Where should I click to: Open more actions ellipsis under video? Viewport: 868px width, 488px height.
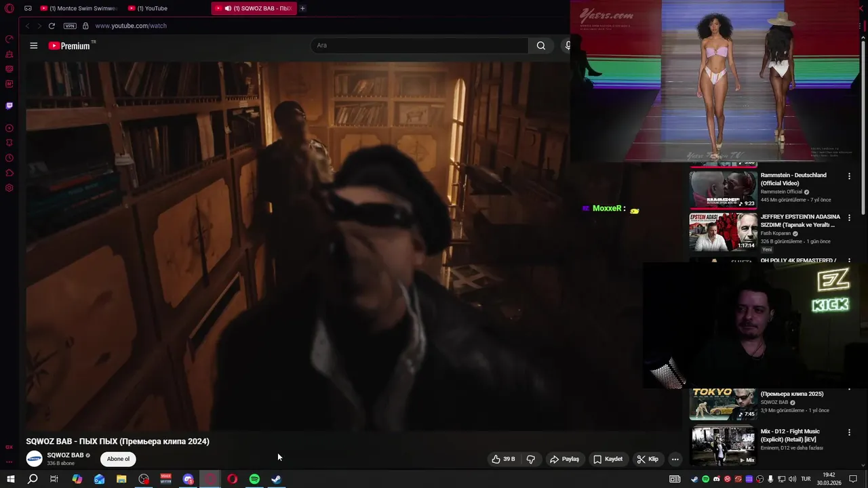pos(675,459)
